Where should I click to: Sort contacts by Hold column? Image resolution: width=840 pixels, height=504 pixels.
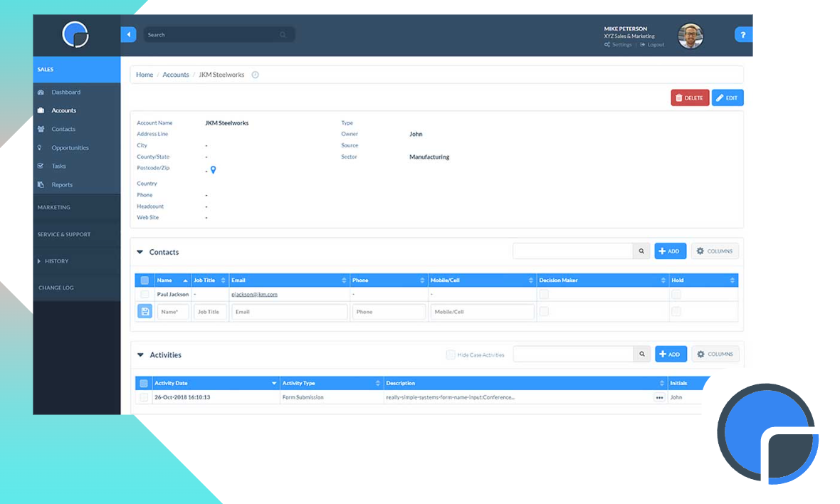pyautogui.click(x=703, y=280)
